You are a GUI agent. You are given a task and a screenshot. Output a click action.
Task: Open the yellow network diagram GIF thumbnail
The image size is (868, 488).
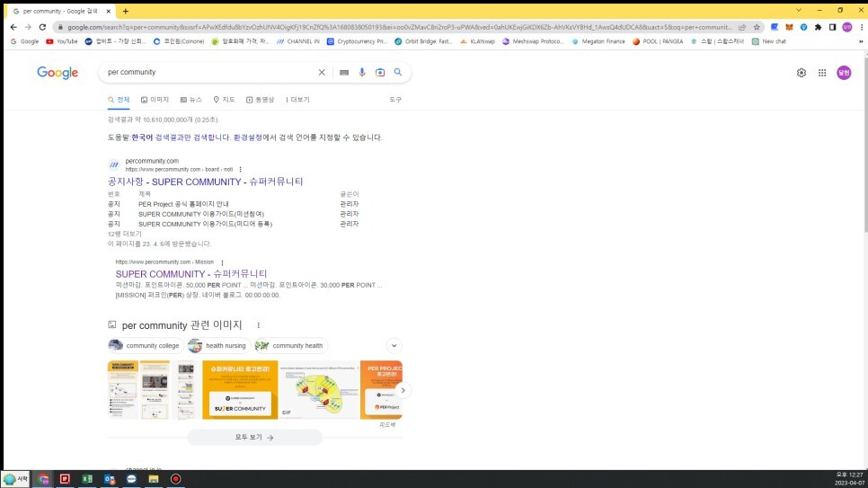tap(319, 390)
